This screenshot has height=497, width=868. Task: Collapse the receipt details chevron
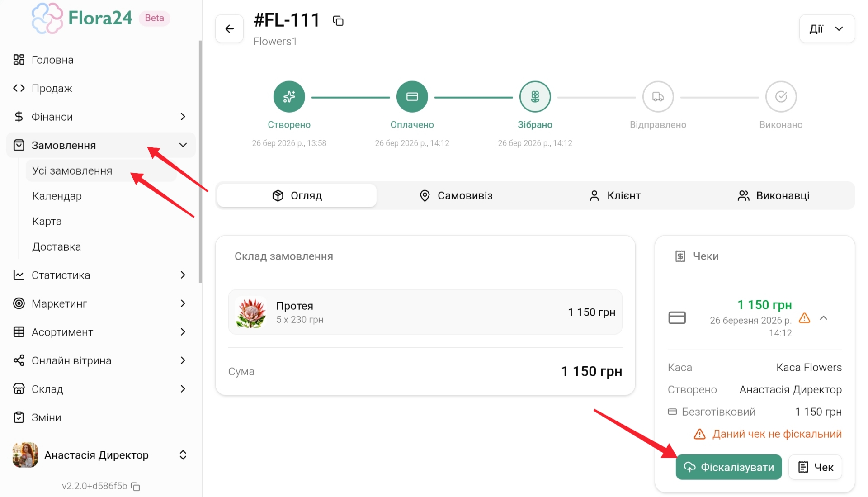[824, 318]
